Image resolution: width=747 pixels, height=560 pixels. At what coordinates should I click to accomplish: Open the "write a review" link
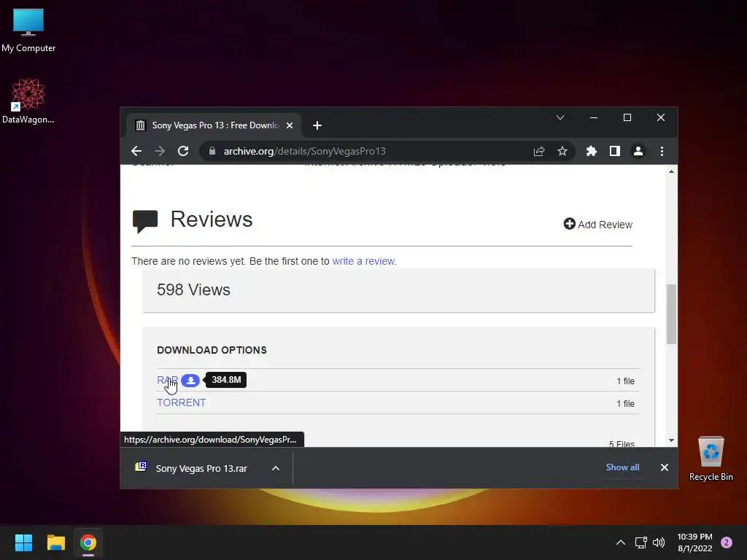363,261
